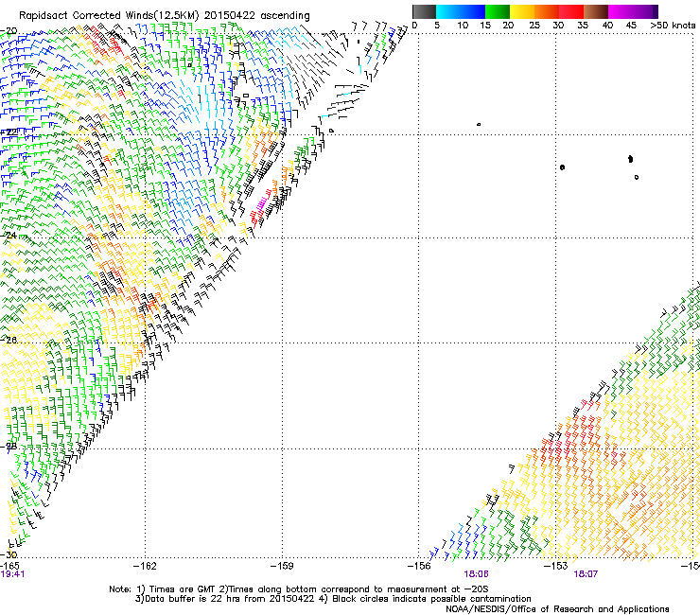
Task: Click the '-26' latitude label
Action: pyautogui.click(x=9, y=340)
